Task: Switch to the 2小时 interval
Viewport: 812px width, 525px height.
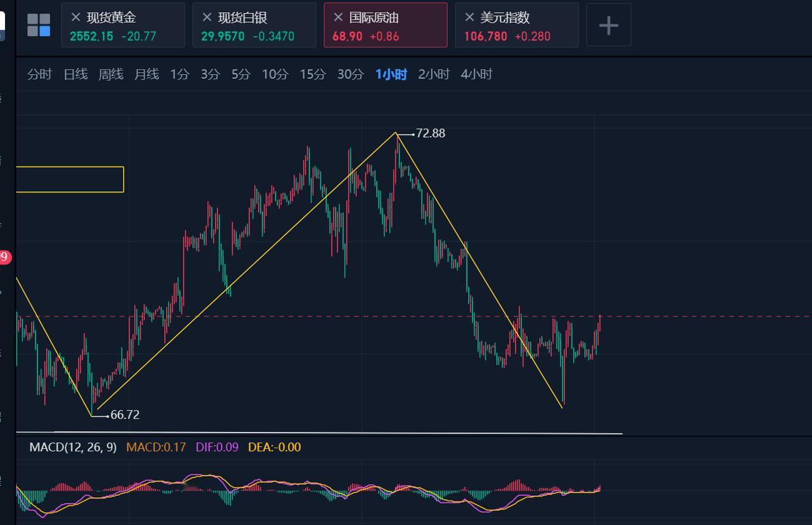Action: (x=434, y=74)
